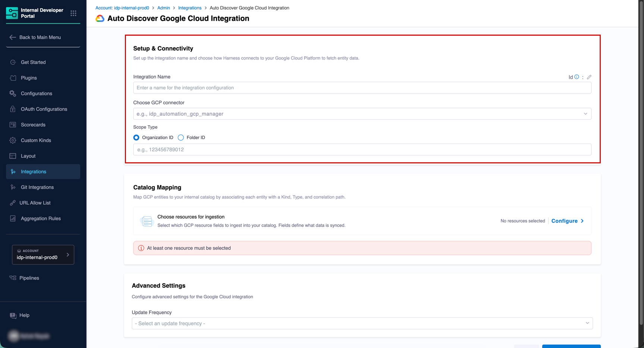This screenshot has width=644, height=348.
Task: Click the Id info icon
Action: coord(577,77)
